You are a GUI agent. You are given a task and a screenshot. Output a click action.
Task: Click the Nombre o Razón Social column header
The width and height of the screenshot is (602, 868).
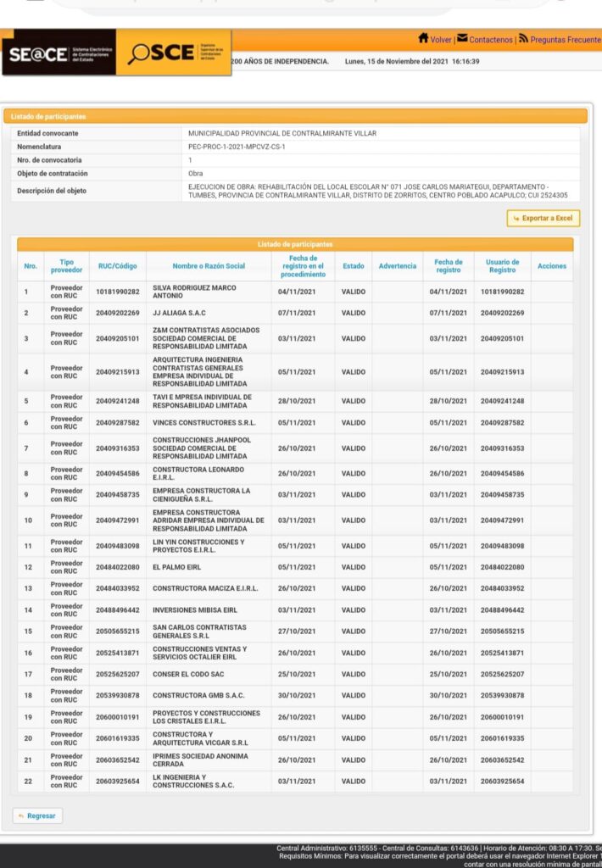click(209, 266)
